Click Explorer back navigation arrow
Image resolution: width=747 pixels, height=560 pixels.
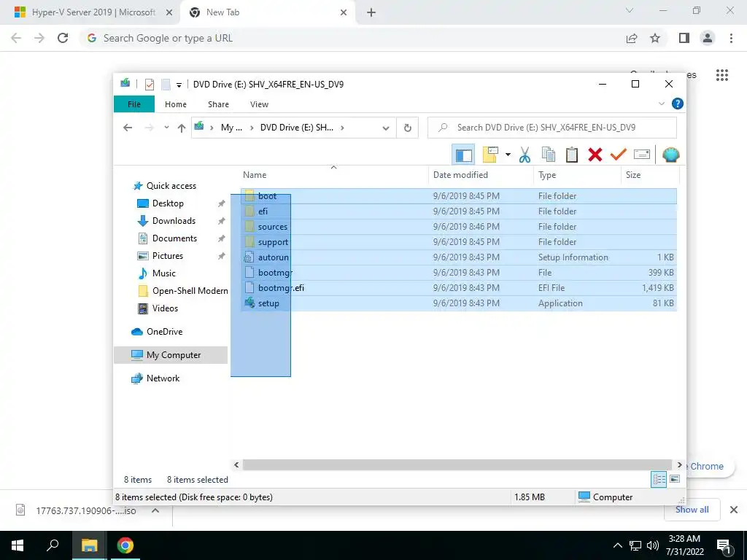(x=128, y=128)
